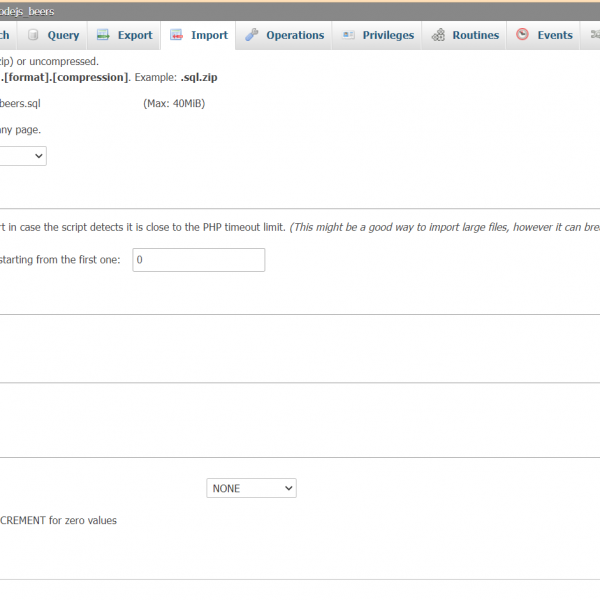The height and width of the screenshot is (600, 600).
Task: Click the partially visible icon after Events
Action: pyautogui.click(x=591, y=35)
